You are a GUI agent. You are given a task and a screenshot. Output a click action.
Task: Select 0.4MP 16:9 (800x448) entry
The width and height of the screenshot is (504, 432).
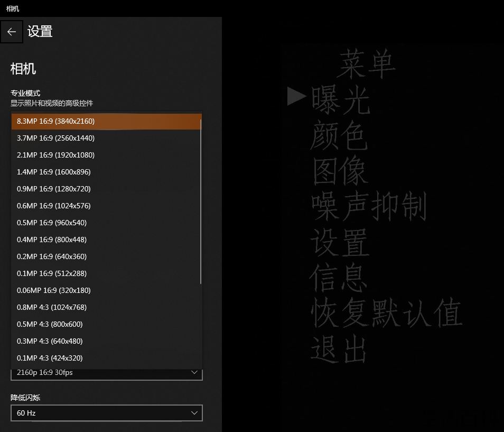click(106, 240)
